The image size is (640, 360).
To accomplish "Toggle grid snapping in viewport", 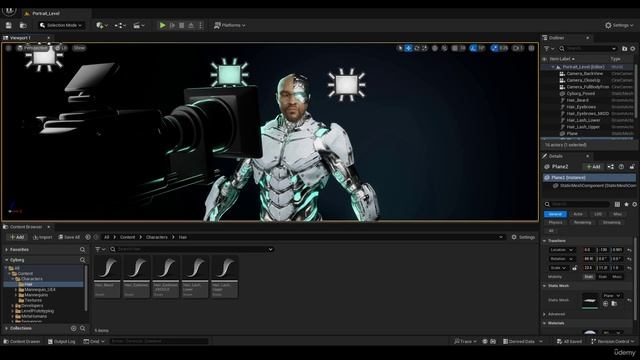I will coord(455,48).
